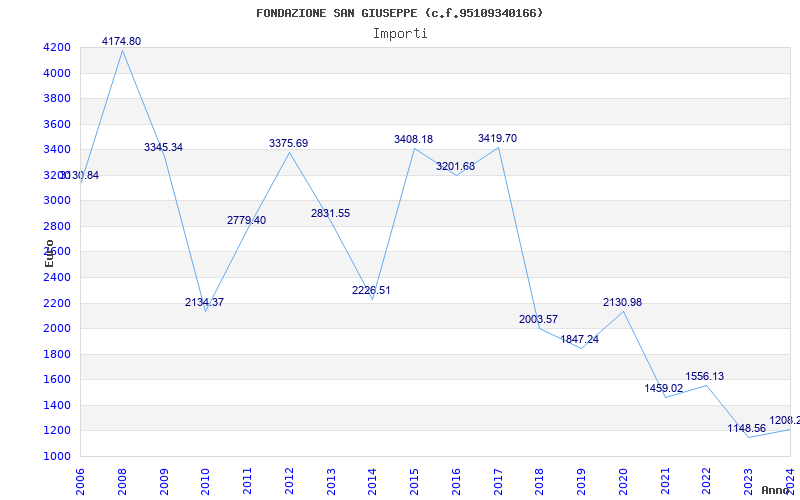Image resolution: width=800 pixels, height=500 pixels.
Task: Click the 2015 x-axis year label
Action: click(x=414, y=481)
